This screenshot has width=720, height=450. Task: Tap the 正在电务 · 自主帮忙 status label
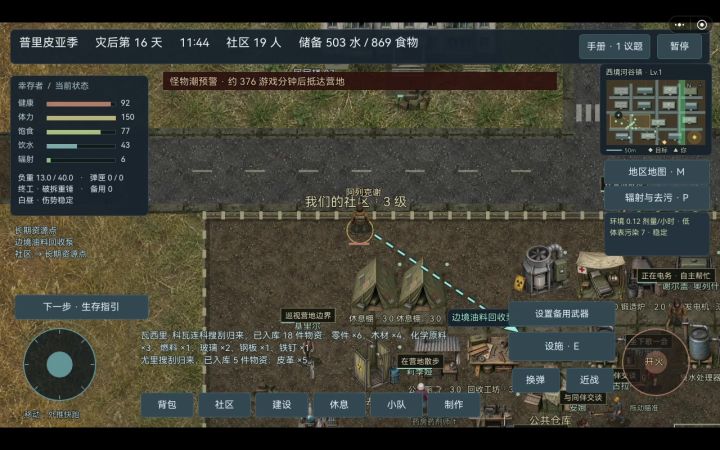pos(675,276)
